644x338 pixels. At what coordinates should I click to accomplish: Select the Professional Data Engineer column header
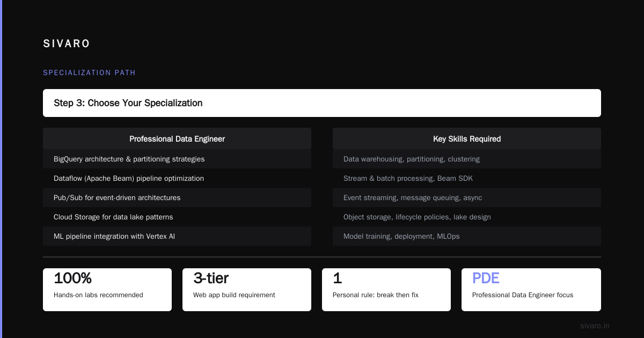177,138
